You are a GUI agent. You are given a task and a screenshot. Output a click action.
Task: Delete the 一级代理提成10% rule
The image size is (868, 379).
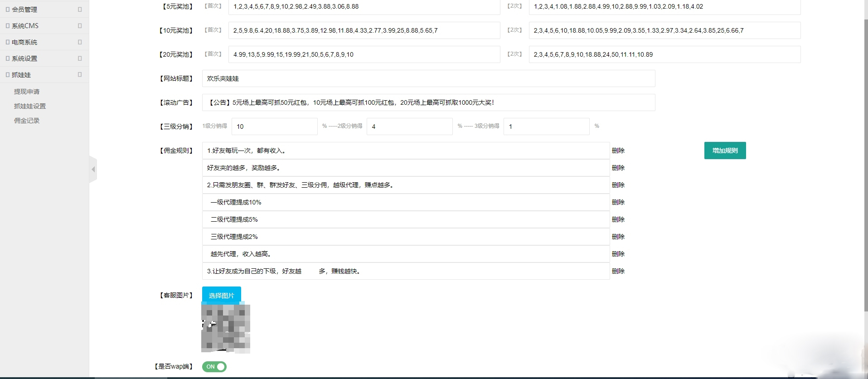(618, 202)
